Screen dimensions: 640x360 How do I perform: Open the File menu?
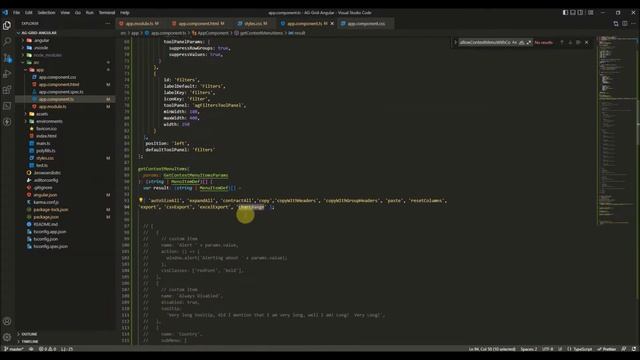(x=16, y=13)
